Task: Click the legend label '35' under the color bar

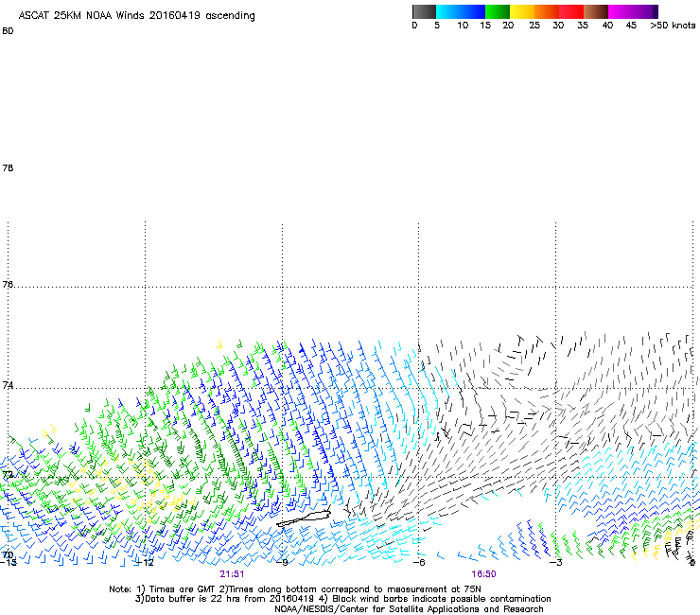Action: (x=583, y=26)
